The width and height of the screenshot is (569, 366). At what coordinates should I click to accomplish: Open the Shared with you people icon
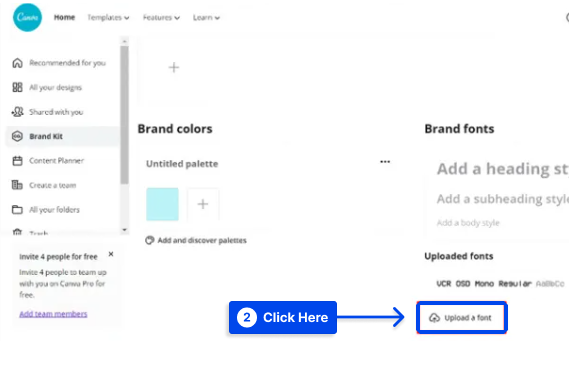(17, 112)
